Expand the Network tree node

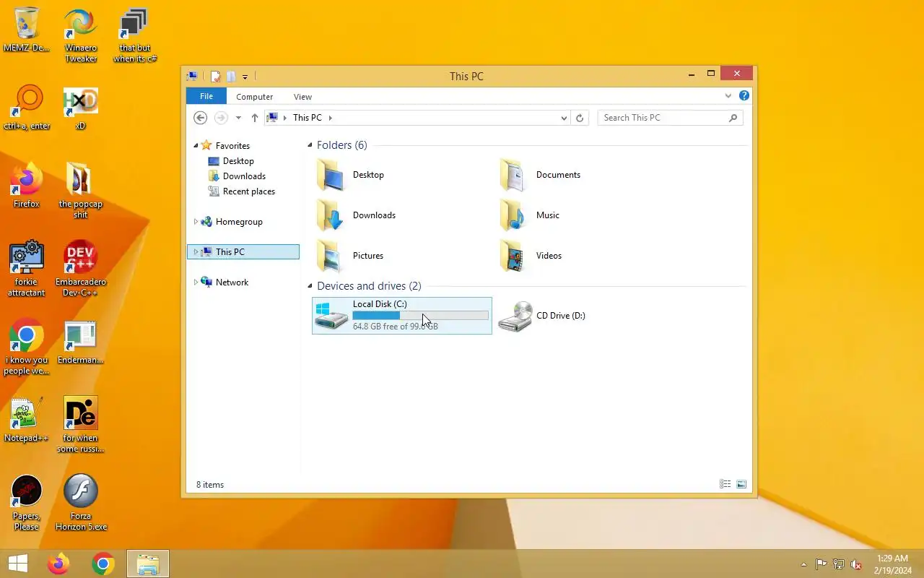click(x=196, y=282)
